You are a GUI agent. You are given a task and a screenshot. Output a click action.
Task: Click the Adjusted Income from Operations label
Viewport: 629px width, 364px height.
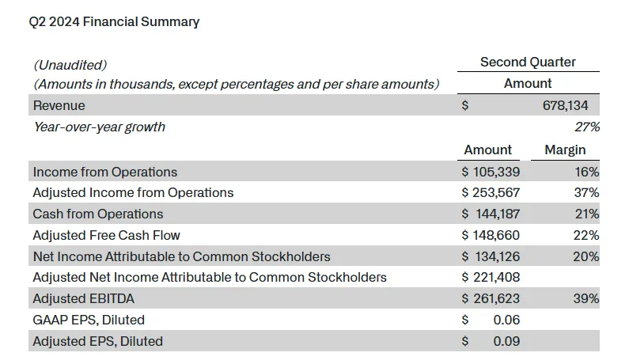(133, 192)
